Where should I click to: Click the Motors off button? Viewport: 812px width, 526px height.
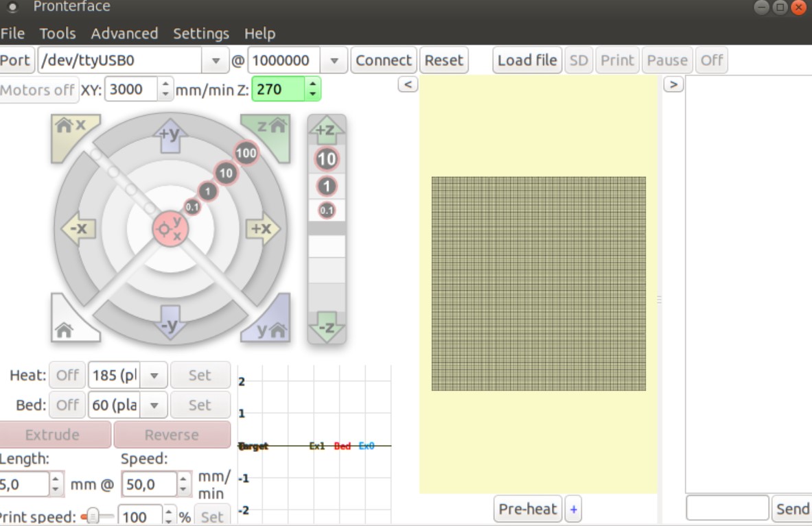point(38,90)
